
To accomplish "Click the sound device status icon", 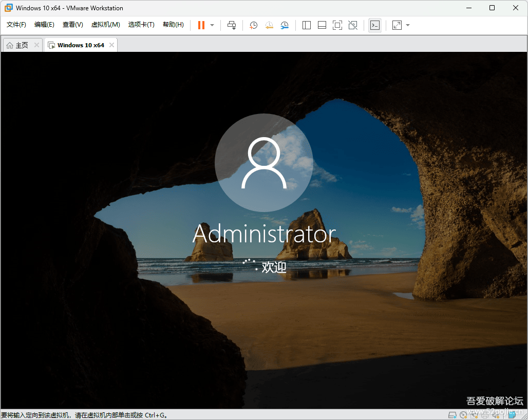I will [496, 415].
